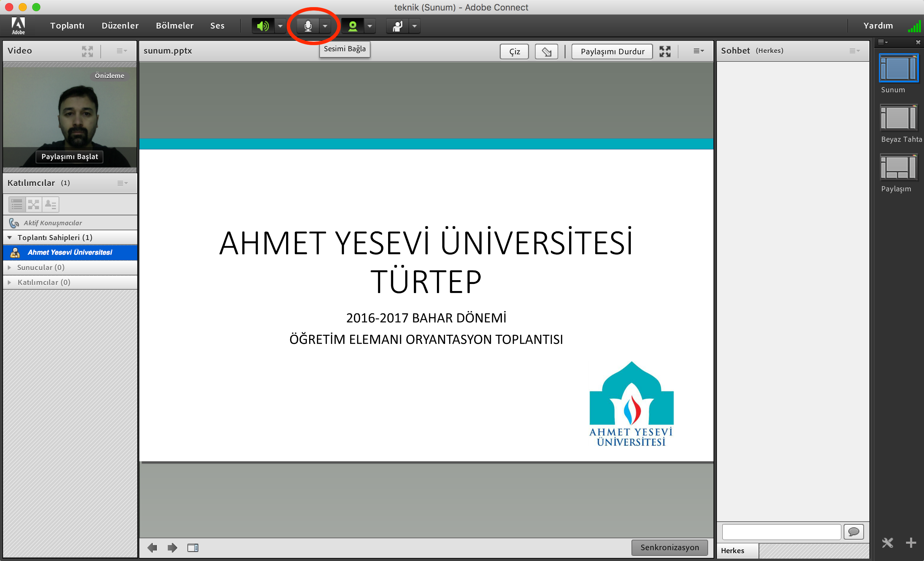Click the Önizleme preview label

109,76
